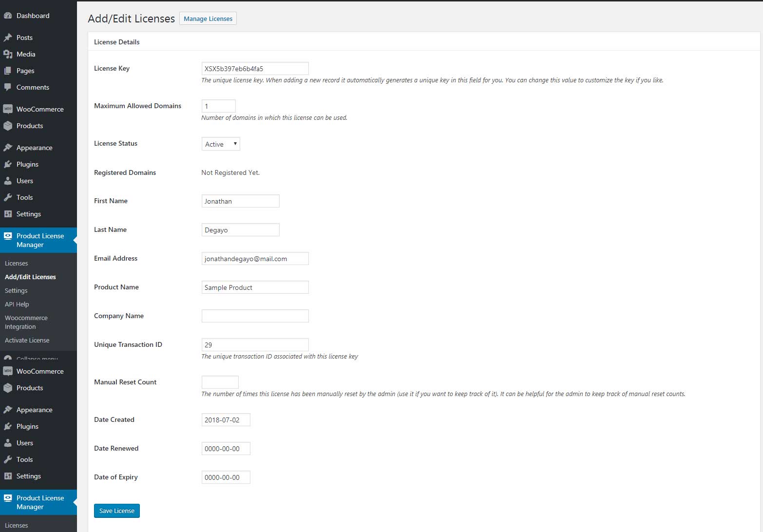Go to Woocommerce Integration submenu page
This screenshot has width=763, height=532.
click(x=26, y=322)
